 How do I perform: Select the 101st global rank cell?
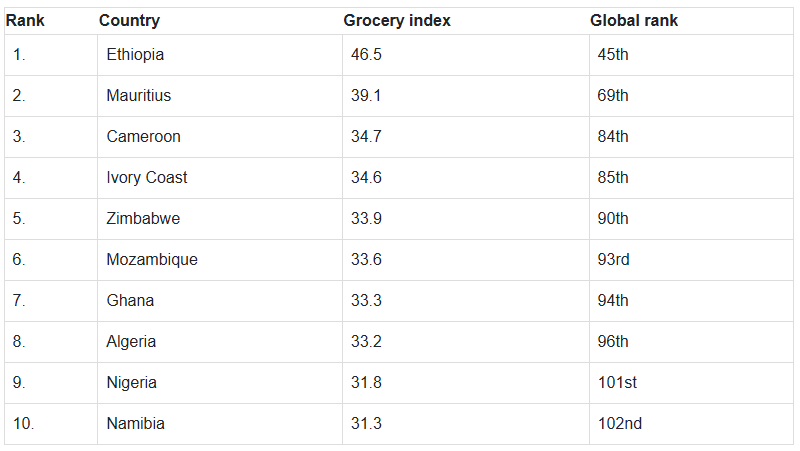tap(617, 383)
